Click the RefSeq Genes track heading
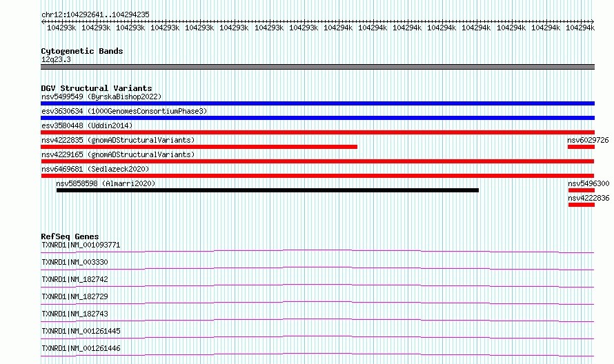This screenshot has width=614, height=364. point(70,236)
